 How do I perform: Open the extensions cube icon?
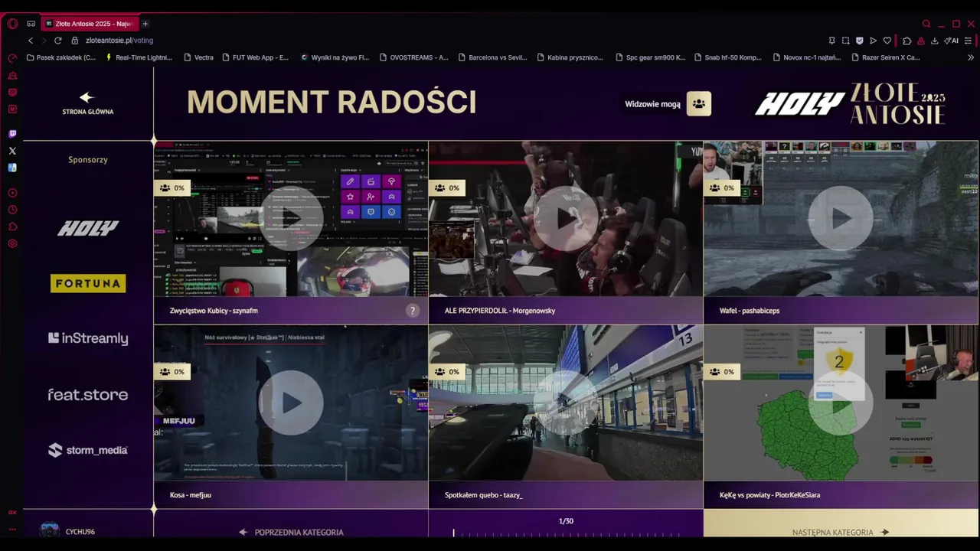[906, 41]
